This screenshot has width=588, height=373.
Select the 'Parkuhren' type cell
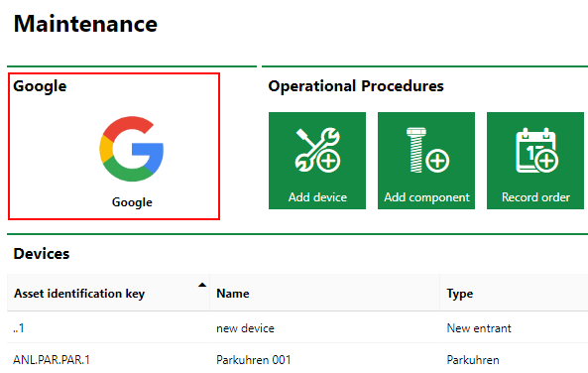point(514,359)
